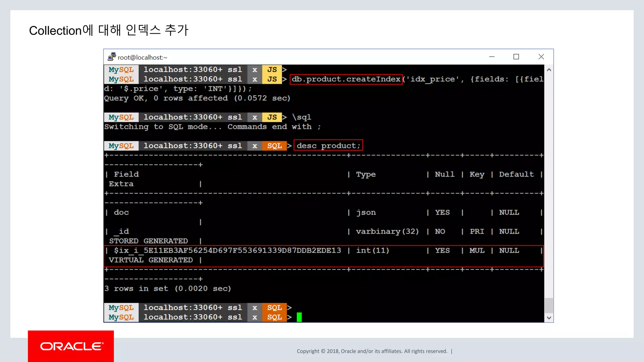The height and width of the screenshot is (362, 644).
Task: Click the 'VIRTUAL GENERATED' extra value
Action: [151, 260]
